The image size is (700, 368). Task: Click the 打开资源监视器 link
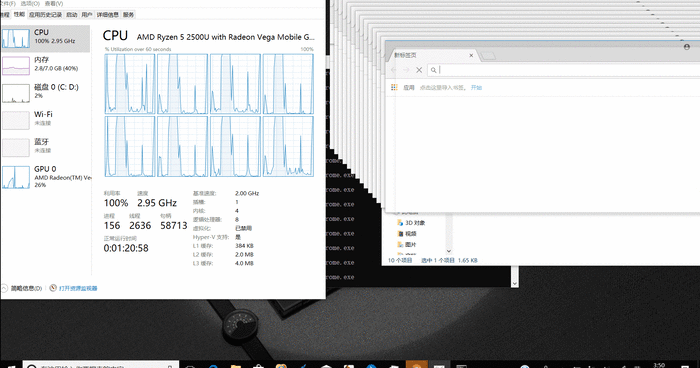coord(73,289)
